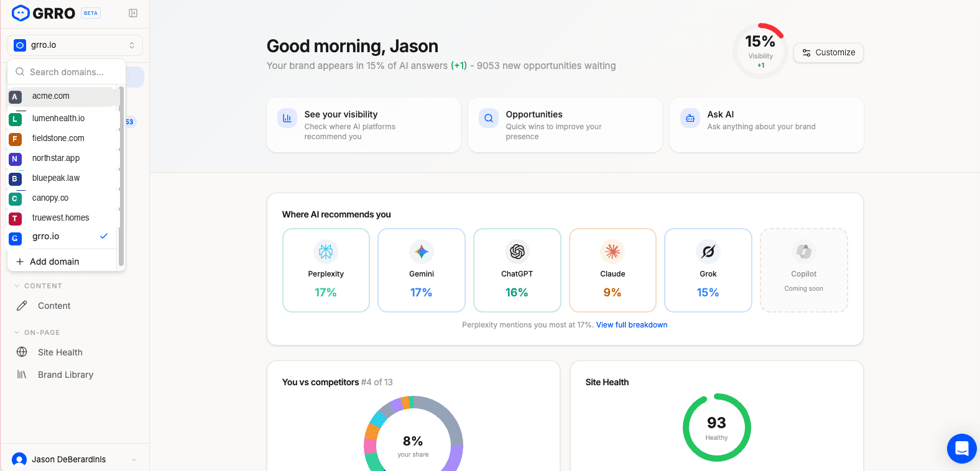Click the user avatar icon at sidebar bottom
Image resolution: width=980 pixels, height=471 pixels.
click(x=19, y=459)
